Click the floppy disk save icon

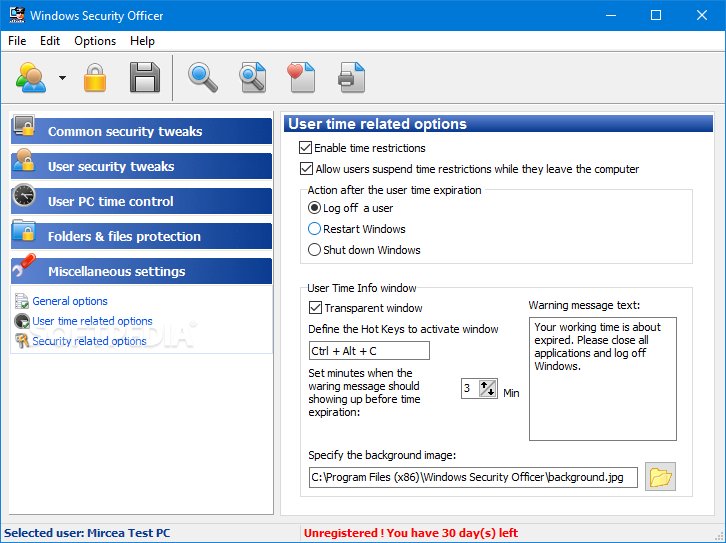click(x=144, y=78)
